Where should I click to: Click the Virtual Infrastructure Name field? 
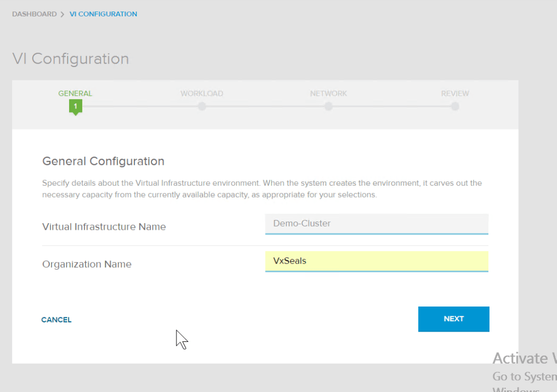(376, 223)
